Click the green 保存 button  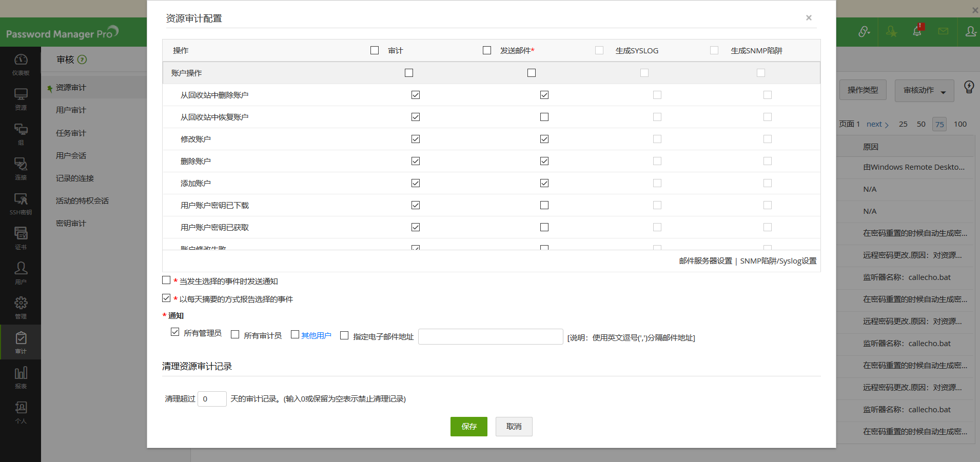(x=469, y=427)
